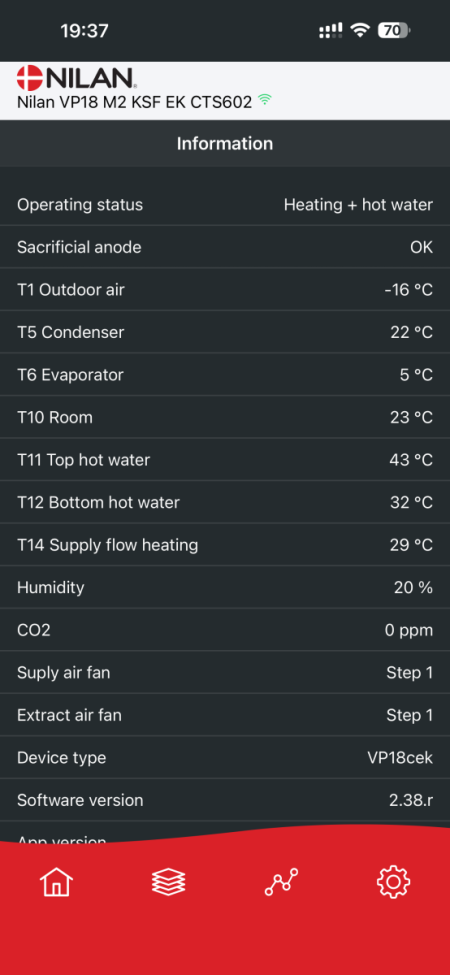Image resolution: width=450 pixels, height=975 pixels.
Task: Select the Extract air fan row
Action: (225, 715)
